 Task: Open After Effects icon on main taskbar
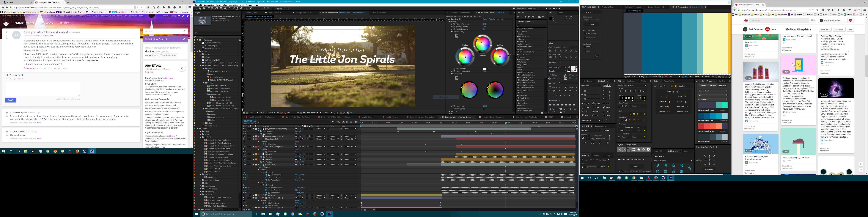(330, 214)
